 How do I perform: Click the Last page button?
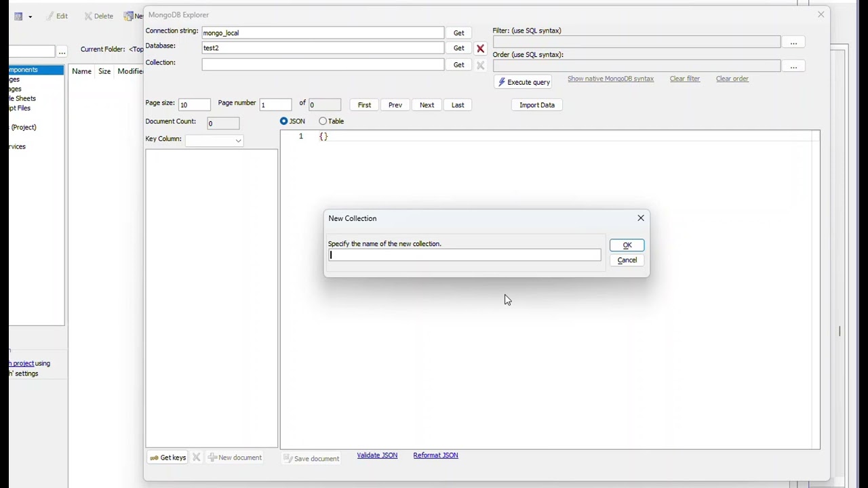(458, 105)
